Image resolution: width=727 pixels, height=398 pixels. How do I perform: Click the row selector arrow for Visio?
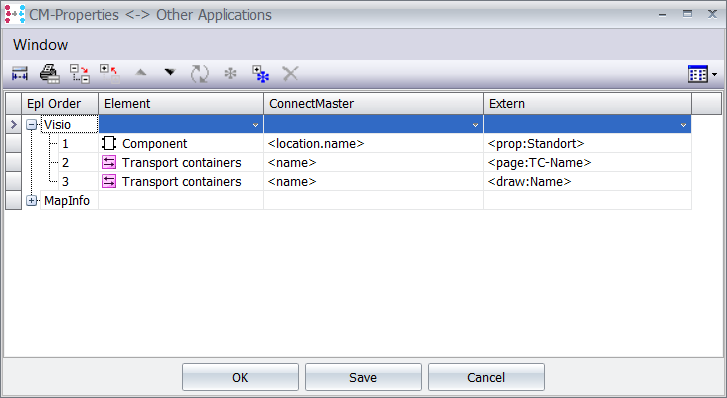(x=13, y=124)
